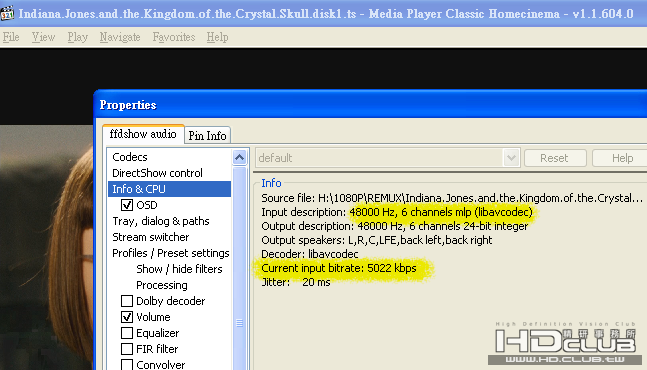Click the Equalizer filter label
This screenshot has height=370, width=647.
(x=158, y=333)
